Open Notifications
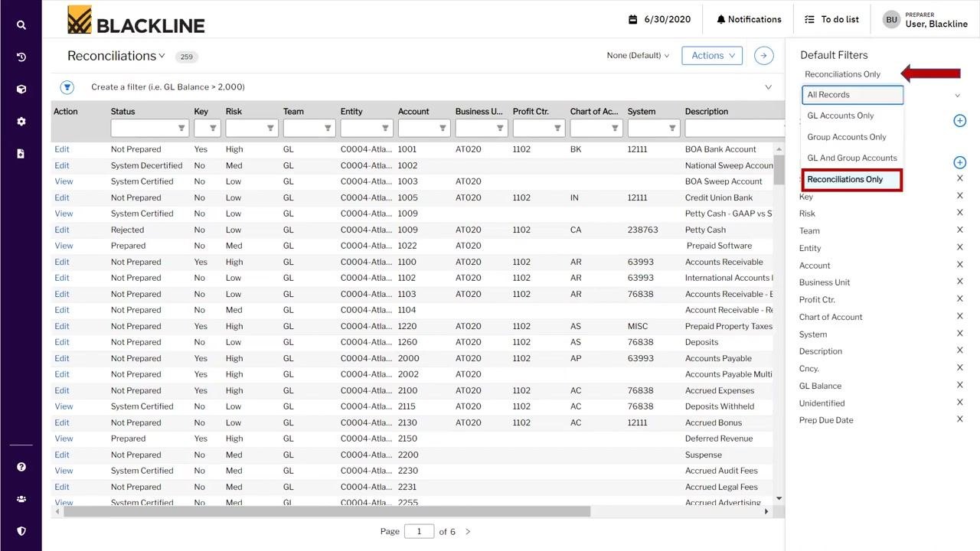Image resolution: width=980 pixels, height=551 pixels. (x=749, y=20)
